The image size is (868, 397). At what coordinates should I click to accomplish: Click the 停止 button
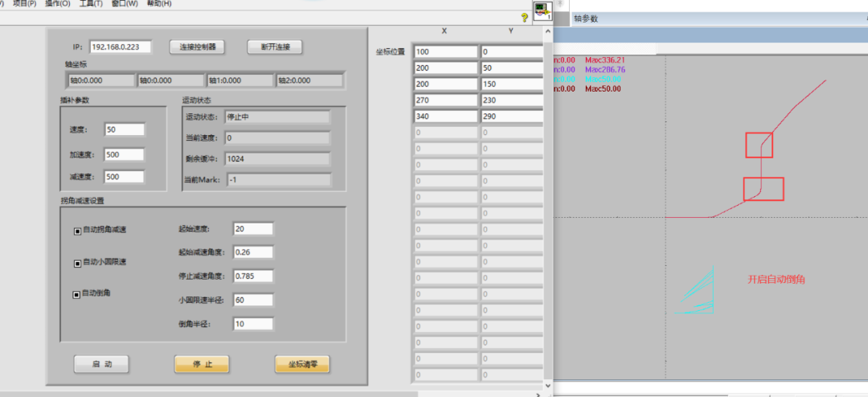[x=202, y=364]
